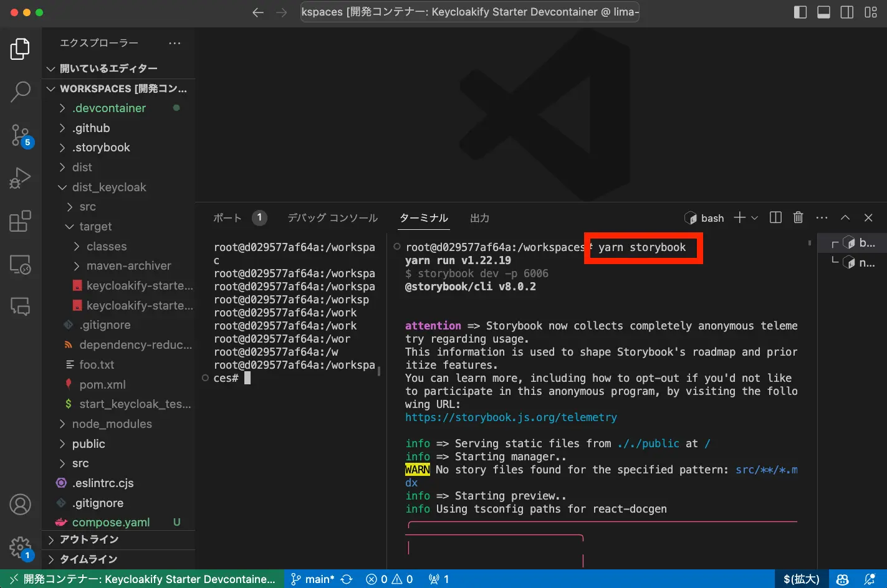Toggle the bottom panel visibility

click(x=823, y=12)
